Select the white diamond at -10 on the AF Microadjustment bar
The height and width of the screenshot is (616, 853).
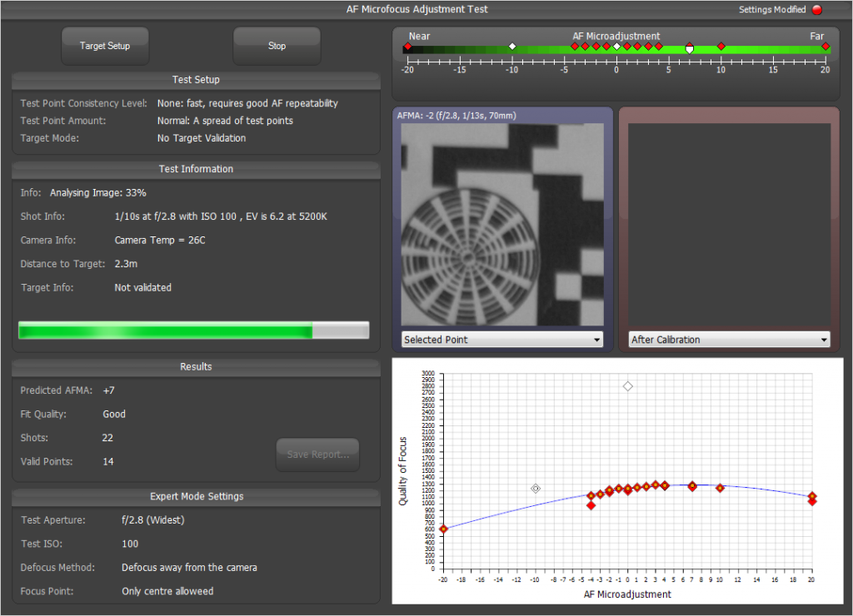512,47
